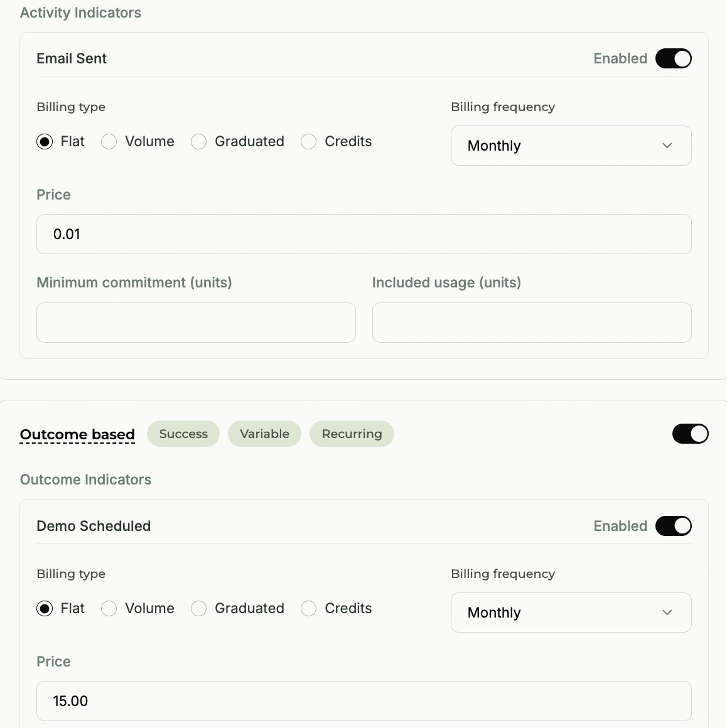Open Email Sent billing frequency dropdown
Image resolution: width=727 pixels, height=728 pixels.
point(571,146)
